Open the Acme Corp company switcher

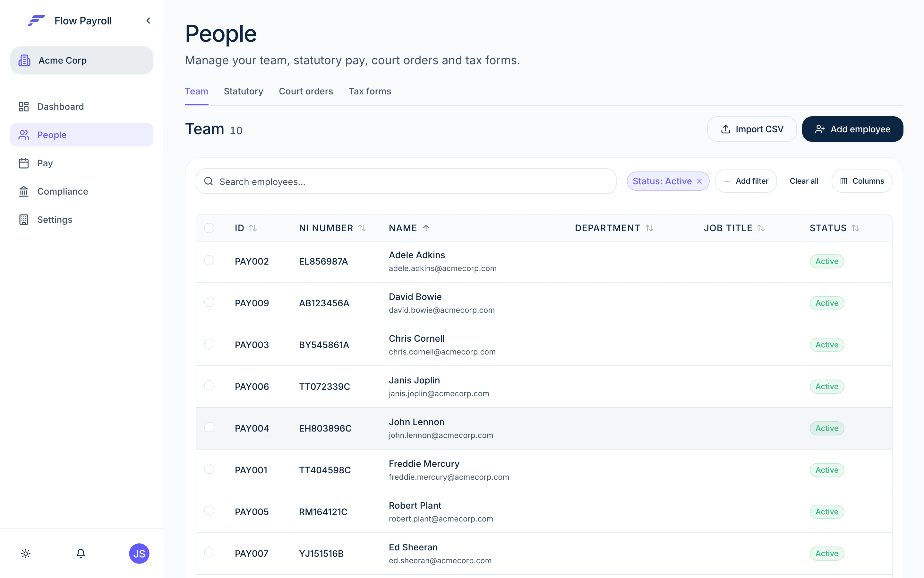click(82, 60)
